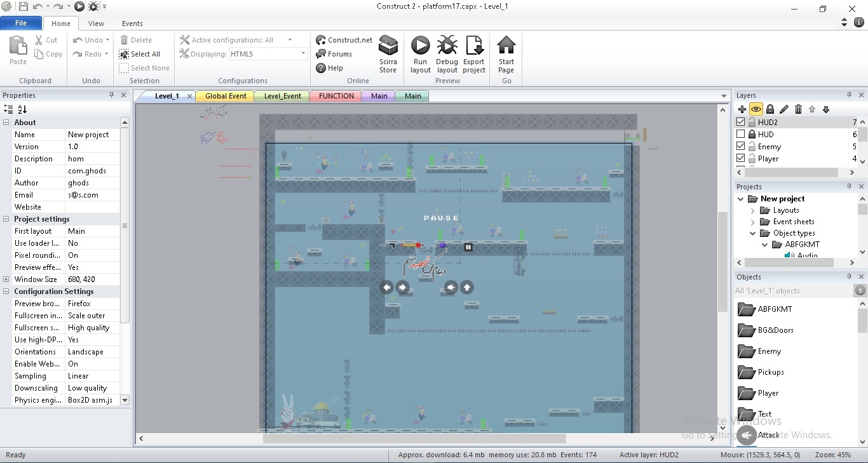
Task: Expand the Layouts folder in Projects
Action: 753,210
